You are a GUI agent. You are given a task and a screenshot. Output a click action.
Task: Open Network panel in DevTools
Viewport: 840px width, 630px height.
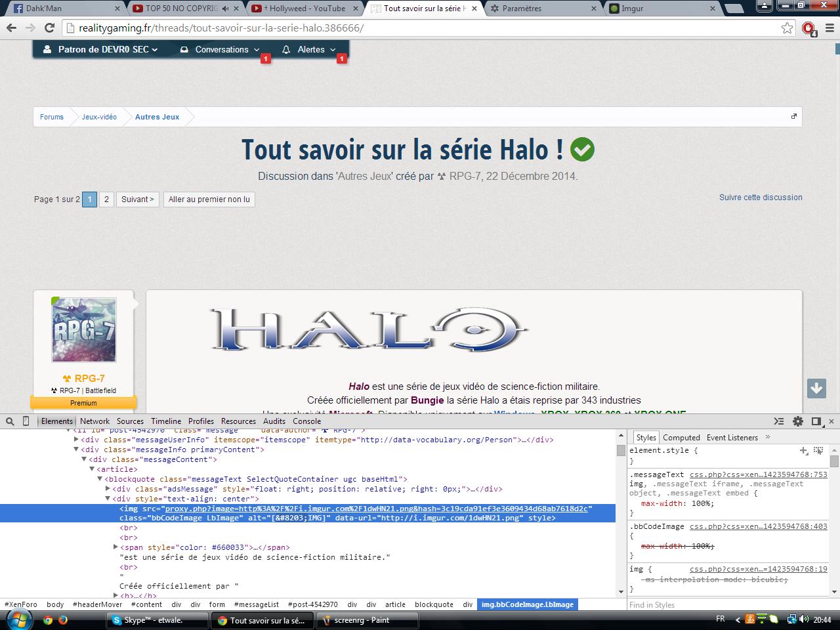tap(94, 421)
